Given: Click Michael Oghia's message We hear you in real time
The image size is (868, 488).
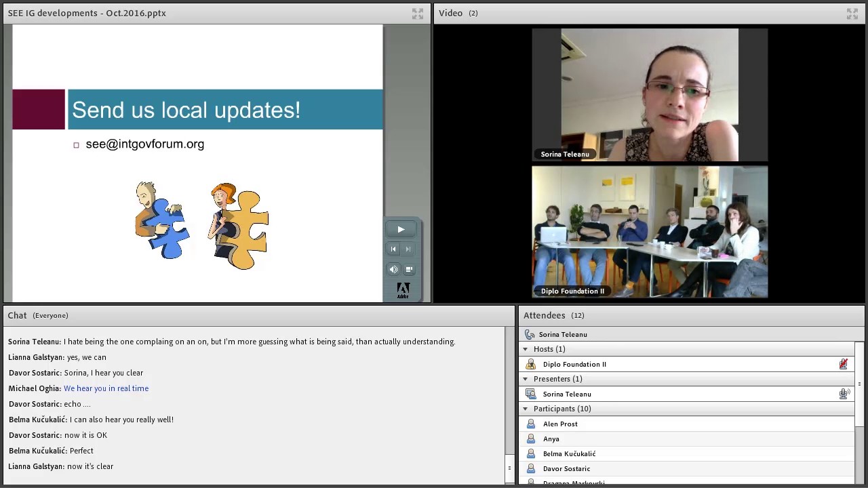Looking at the screenshot, I should (106, 388).
